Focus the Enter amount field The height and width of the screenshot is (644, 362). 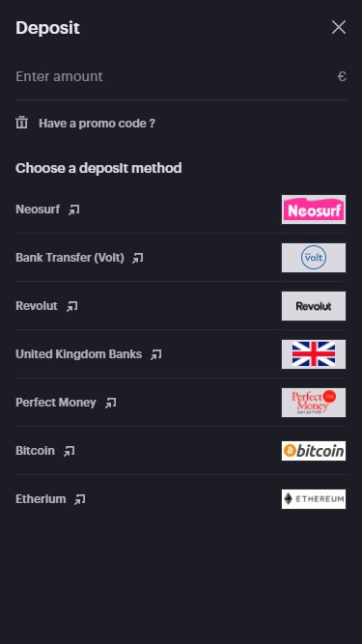tap(181, 76)
